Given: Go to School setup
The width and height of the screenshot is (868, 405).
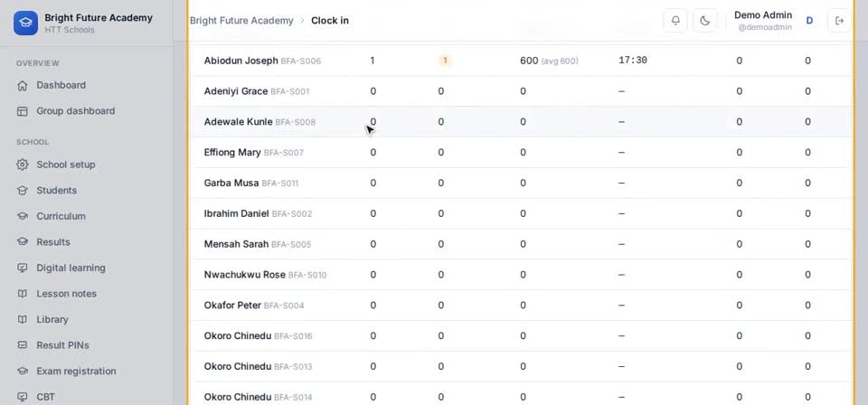Looking at the screenshot, I should point(66,165).
